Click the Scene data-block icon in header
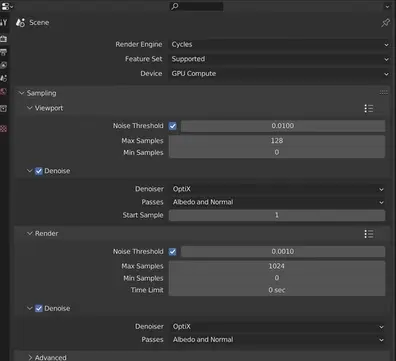 [x=20, y=23]
